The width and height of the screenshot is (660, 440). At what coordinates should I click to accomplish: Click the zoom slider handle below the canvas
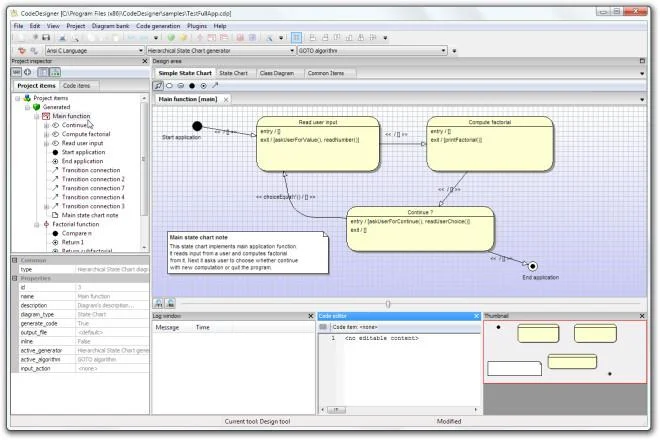388,304
